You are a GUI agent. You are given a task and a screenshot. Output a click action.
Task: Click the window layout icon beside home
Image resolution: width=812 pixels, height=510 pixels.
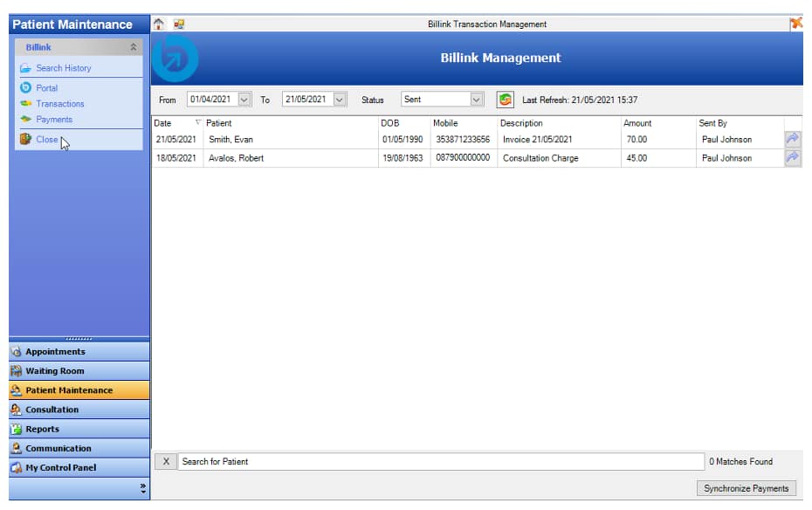pyautogui.click(x=179, y=24)
